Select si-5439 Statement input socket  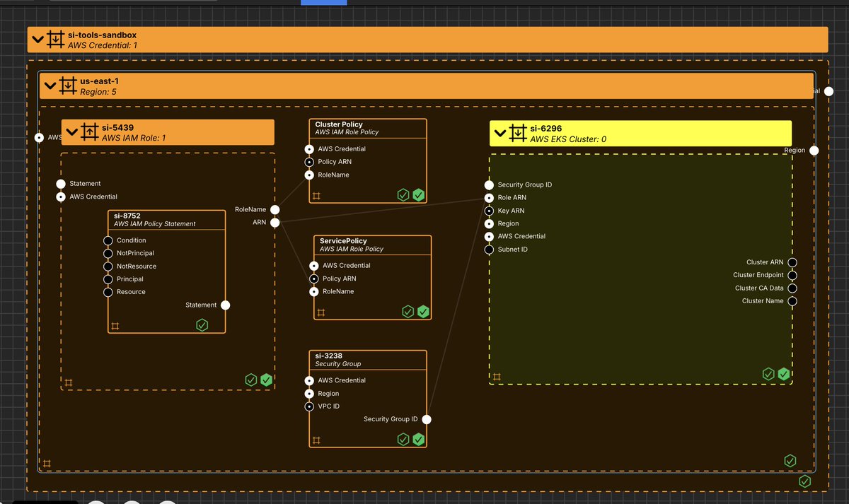click(61, 184)
